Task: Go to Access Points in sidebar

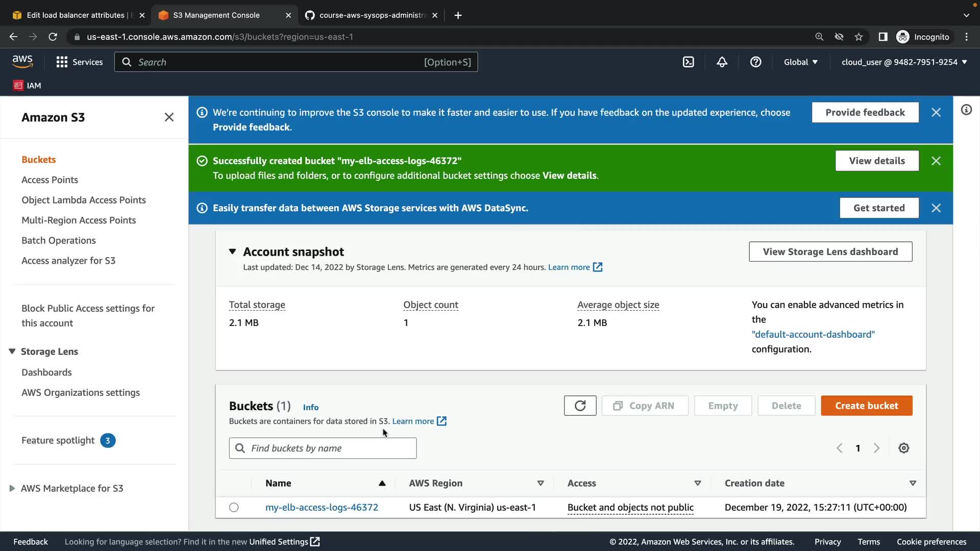Action: click(50, 180)
